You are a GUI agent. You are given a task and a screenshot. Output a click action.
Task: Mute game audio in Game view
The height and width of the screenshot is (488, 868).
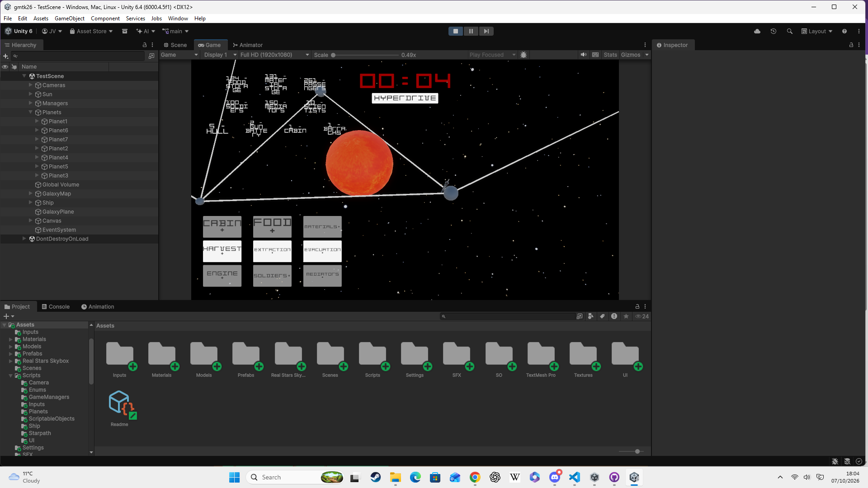click(584, 55)
